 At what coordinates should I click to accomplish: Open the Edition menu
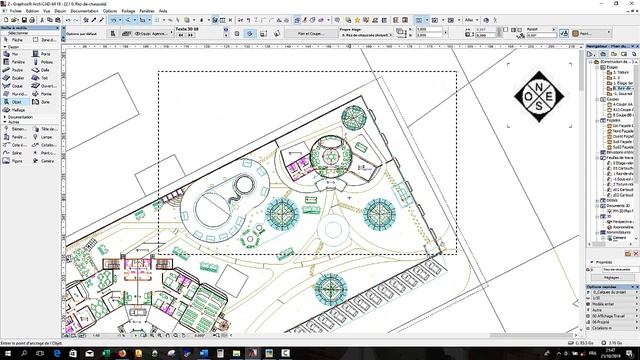tap(32, 11)
